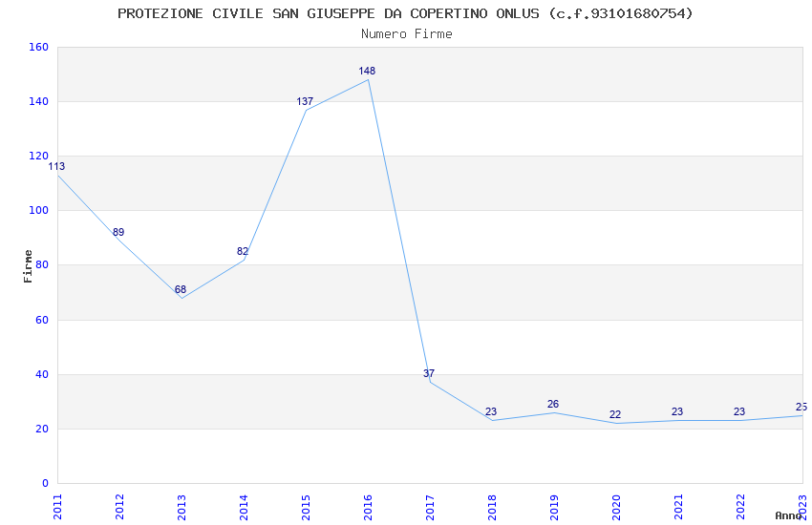Click the 2013 x-axis year label

tap(182, 507)
